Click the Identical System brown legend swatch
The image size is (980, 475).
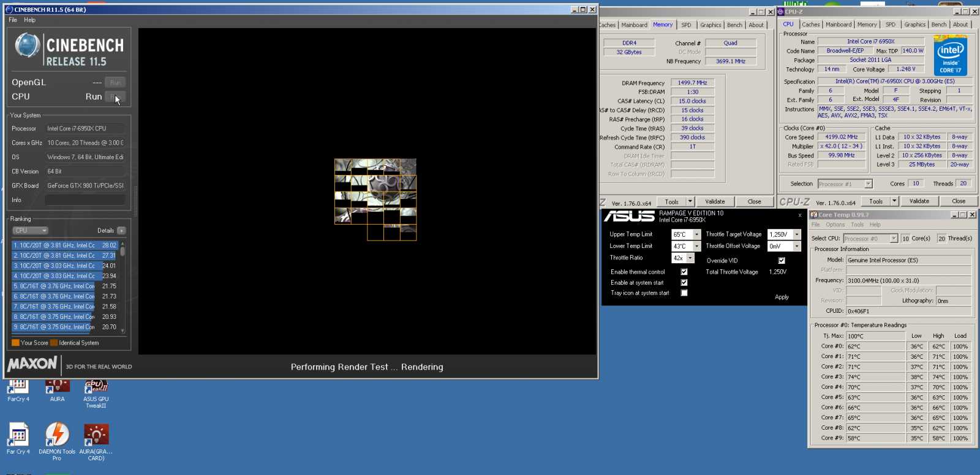click(54, 343)
